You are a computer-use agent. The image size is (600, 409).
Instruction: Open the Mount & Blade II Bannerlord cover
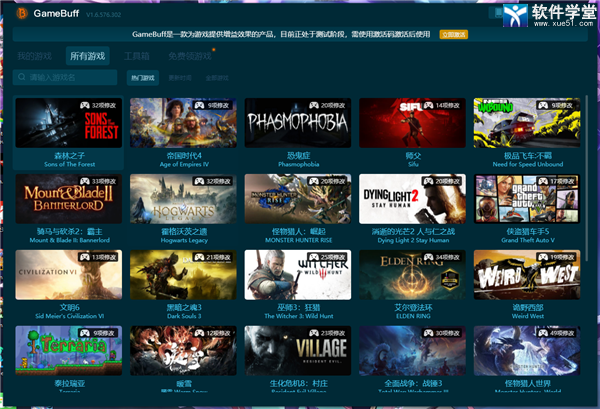(x=68, y=199)
